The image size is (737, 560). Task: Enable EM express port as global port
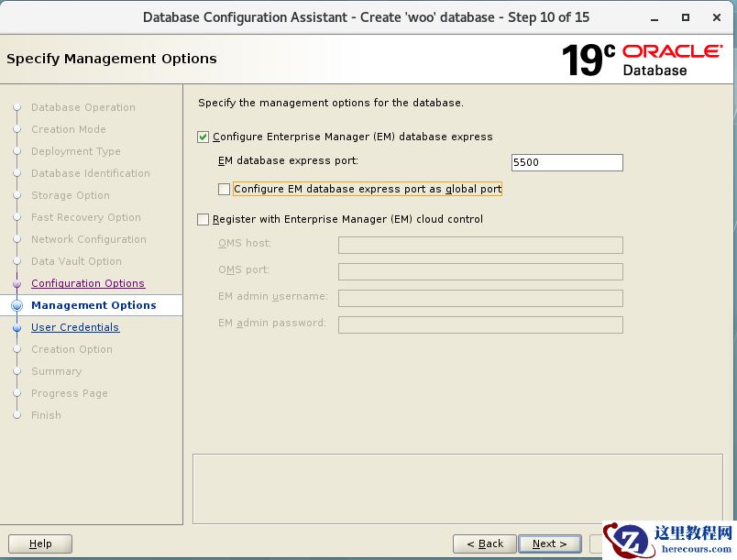225,189
